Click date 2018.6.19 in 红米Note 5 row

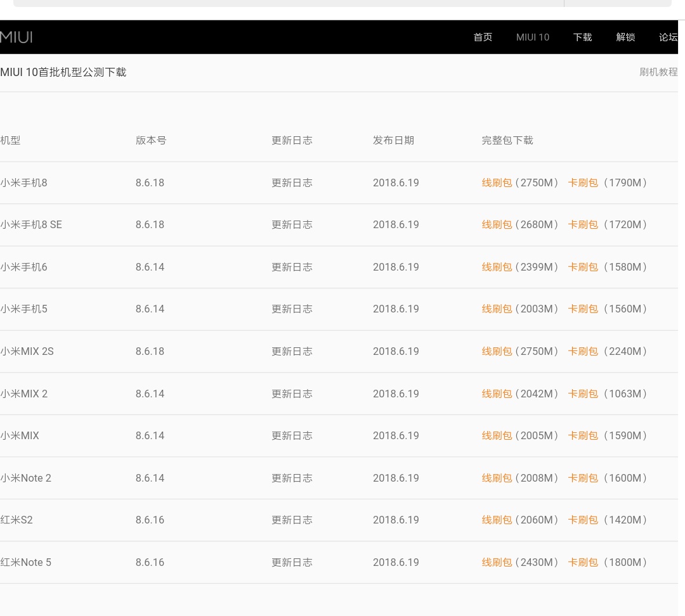pyautogui.click(x=396, y=562)
